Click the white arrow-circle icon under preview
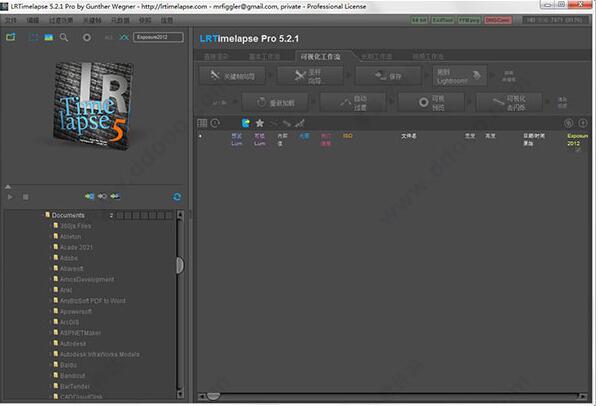This screenshot has height=406, width=598. point(102,196)
